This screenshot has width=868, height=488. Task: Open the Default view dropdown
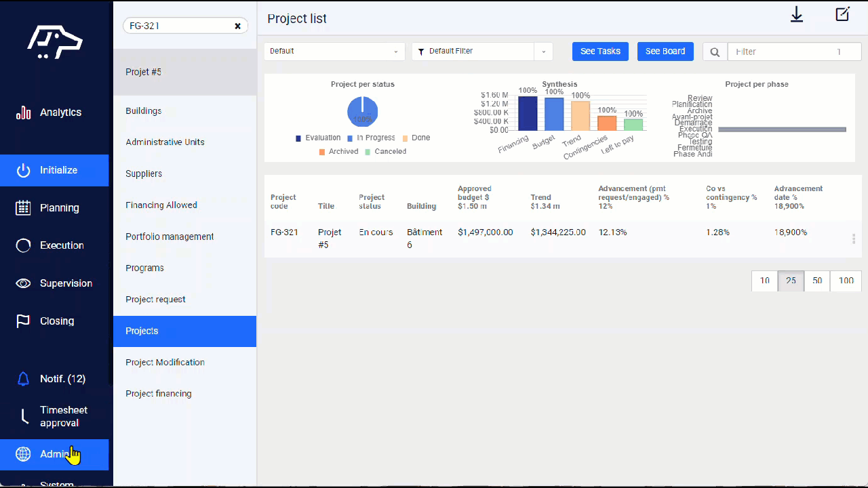(334, 52)
